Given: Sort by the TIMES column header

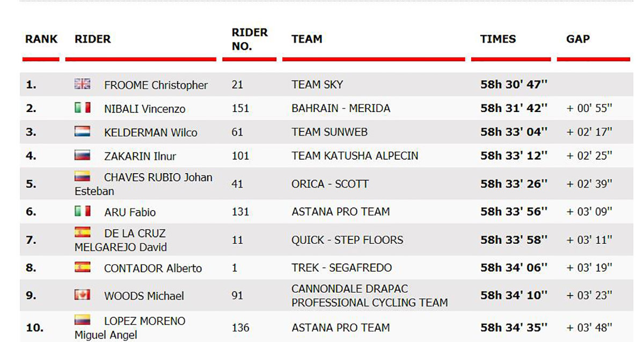Looking at the screenshot, I should 498,39.
